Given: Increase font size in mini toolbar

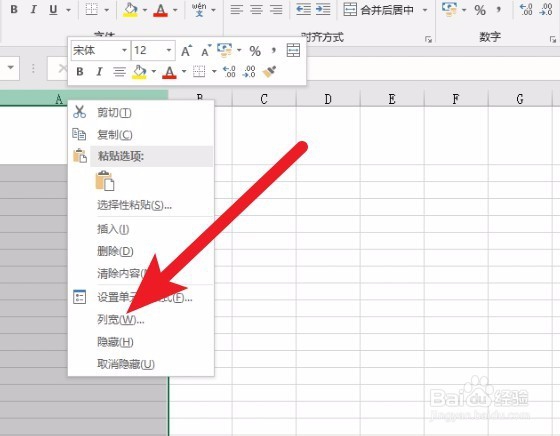Looking at the screenshot, I should (186, 51).
